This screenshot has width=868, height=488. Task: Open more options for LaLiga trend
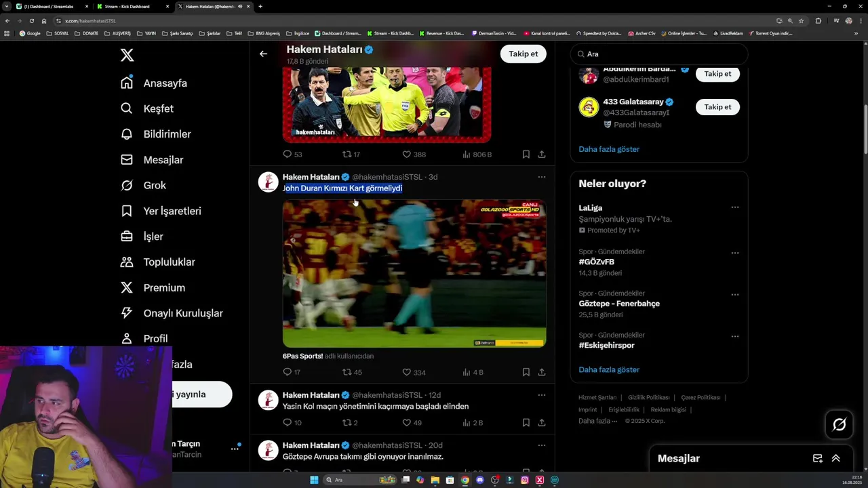[735, 207]
